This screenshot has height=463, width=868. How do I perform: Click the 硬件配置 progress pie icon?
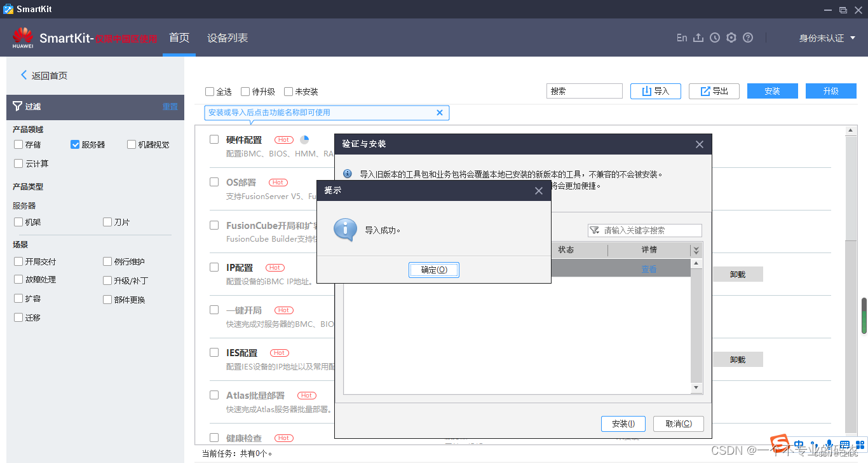(x=304, y=139)
